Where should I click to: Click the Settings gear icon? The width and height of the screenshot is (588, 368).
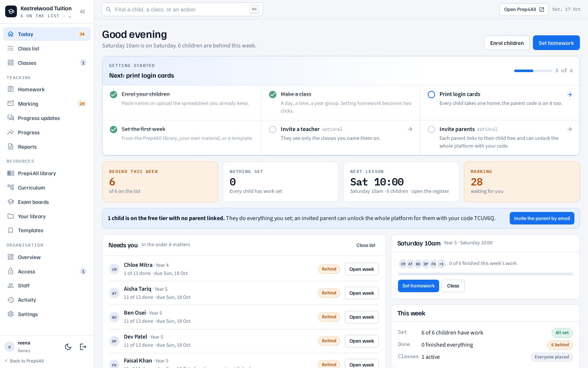pyautogui.click(x=11, y=314)
